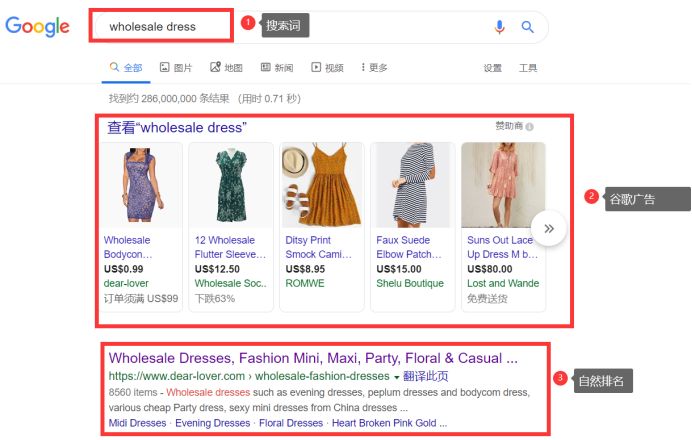Expand the arrow beside dear-lover.com URL

coord(396,377)
